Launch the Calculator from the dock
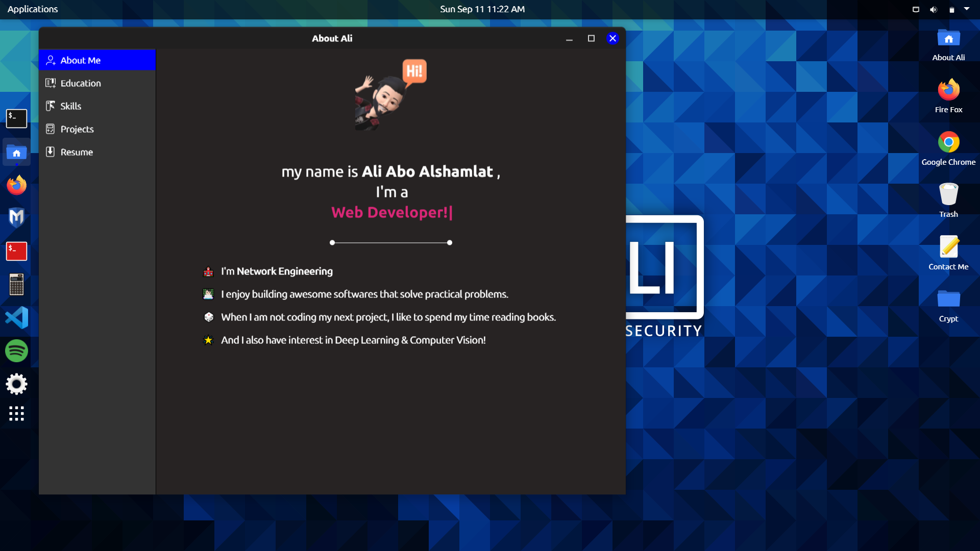 [16, 284]
